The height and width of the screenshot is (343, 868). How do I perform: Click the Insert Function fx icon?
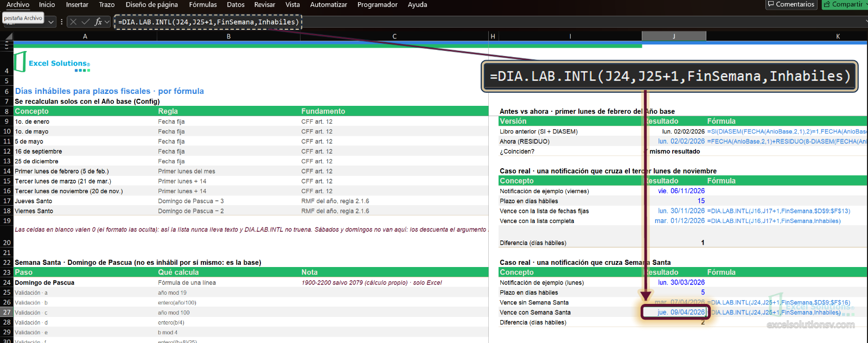[x=98, y=22]
